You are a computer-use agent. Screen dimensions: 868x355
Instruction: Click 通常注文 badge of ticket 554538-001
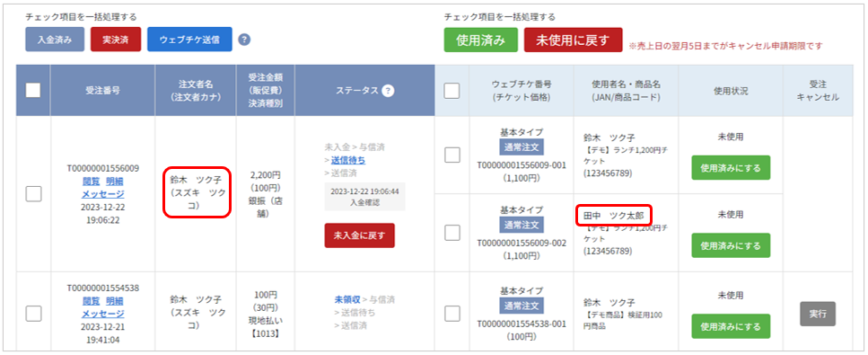pyautogui.click(x=522, y=306)
